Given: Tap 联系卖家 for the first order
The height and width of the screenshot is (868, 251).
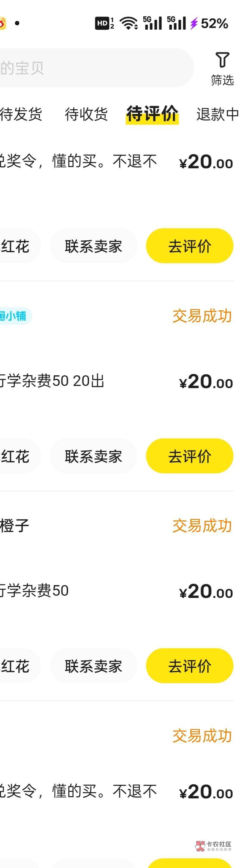Looking at the screenshot, I should [93, 246].
